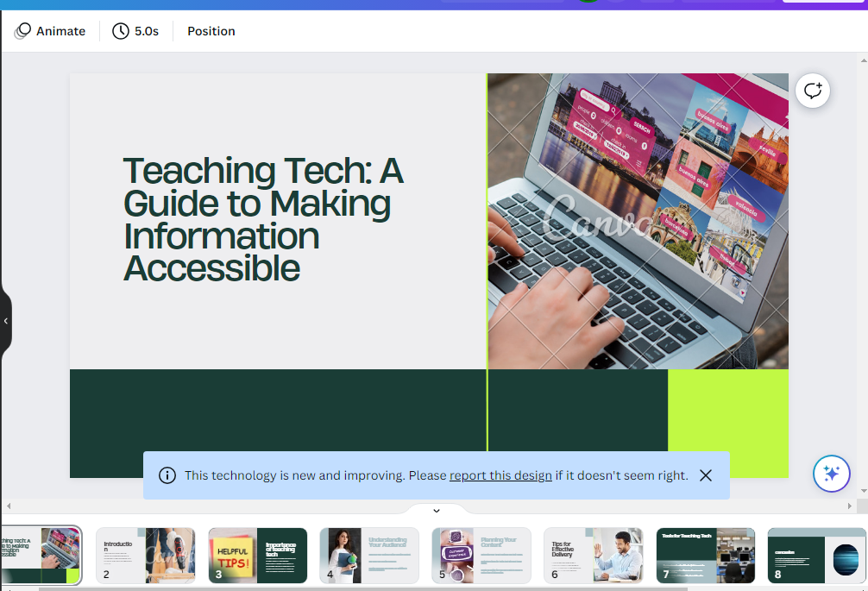Open the Magic sparkle assistant button
Viewport: 868px width, 591px height.
[832, 473]
